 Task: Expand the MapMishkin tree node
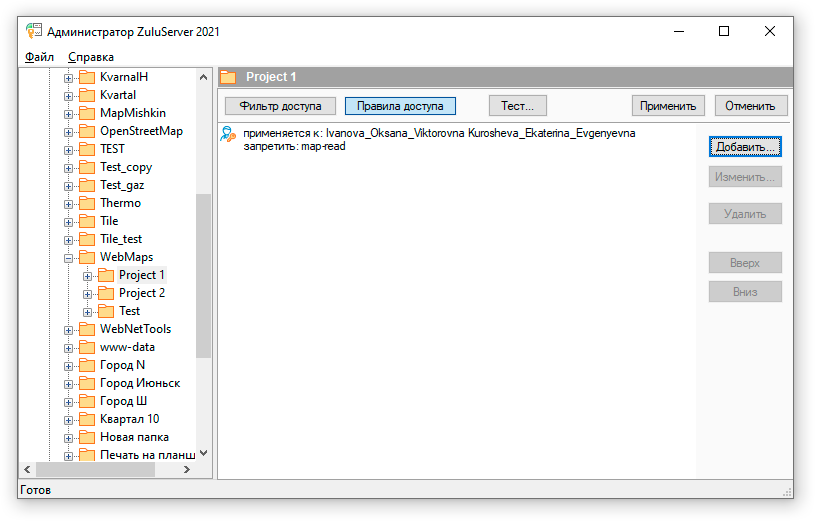[69, 113]
